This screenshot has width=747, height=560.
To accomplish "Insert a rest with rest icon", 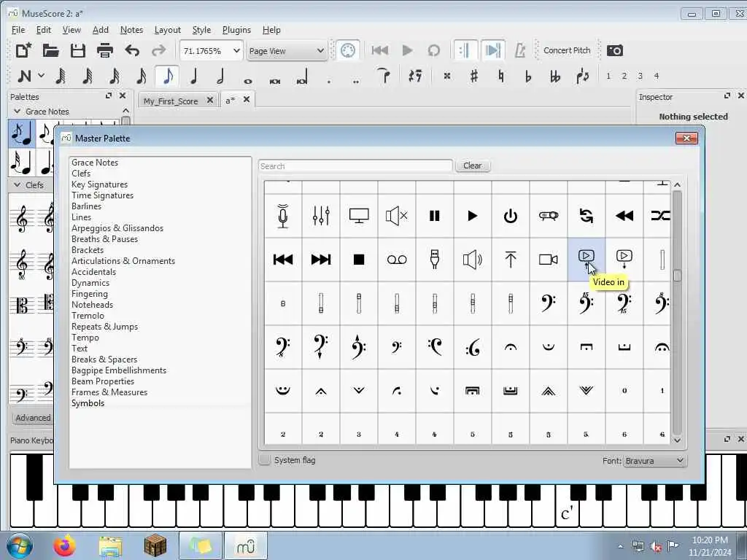I will pyautogui.click(x=415, y=76).
